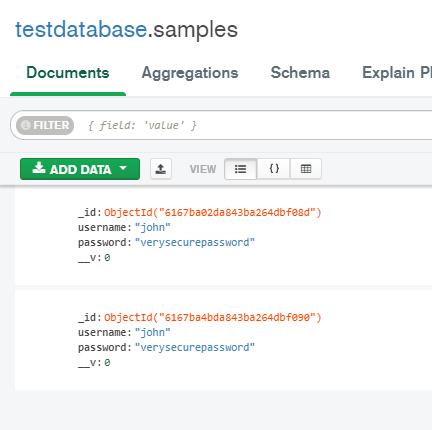Switch to the Aggregations tab

pos(190,73)
